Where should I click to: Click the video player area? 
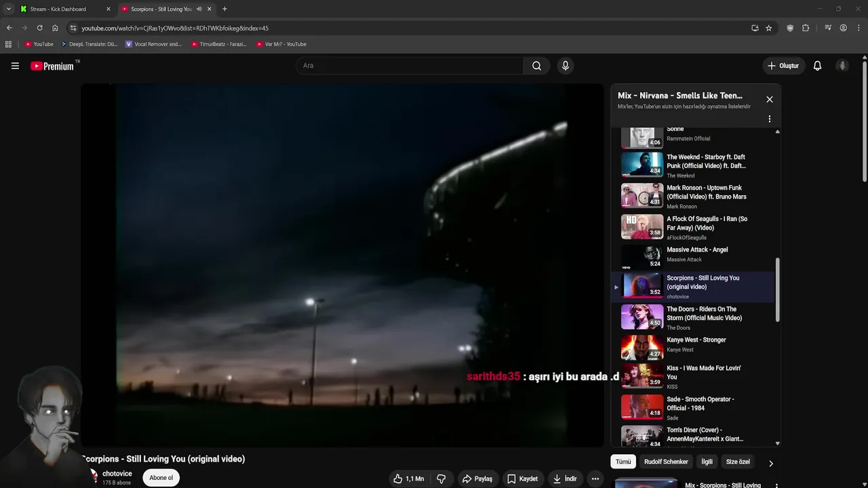[x=342, y=265]
